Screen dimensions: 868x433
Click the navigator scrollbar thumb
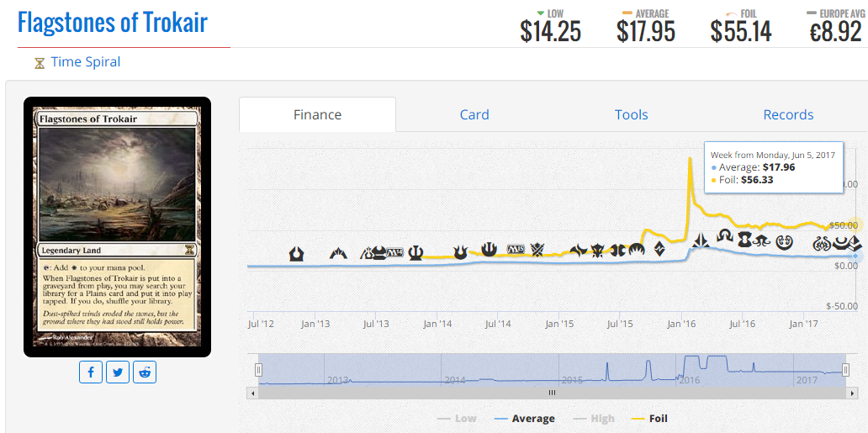(552, 393)
